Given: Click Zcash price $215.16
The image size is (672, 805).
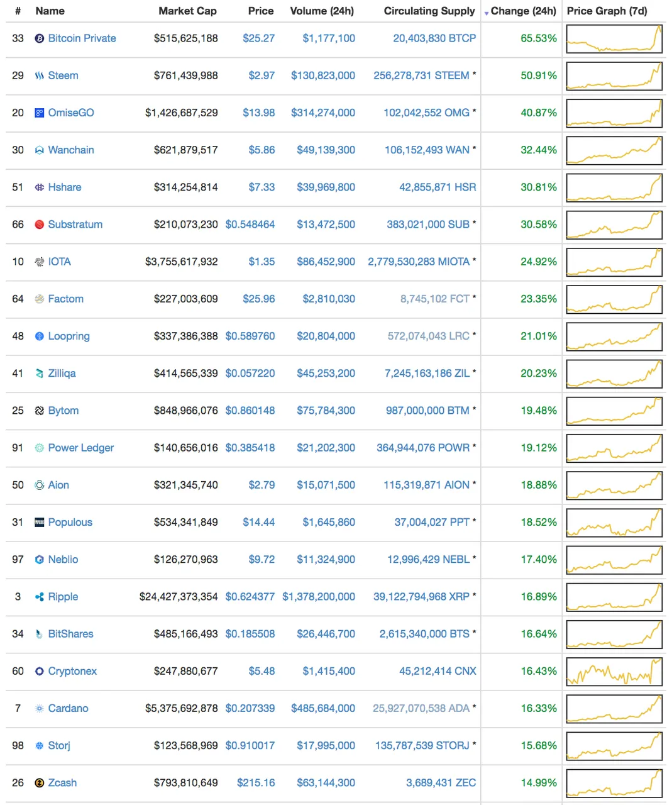Looking at the screenshot, I should (256, 783).
